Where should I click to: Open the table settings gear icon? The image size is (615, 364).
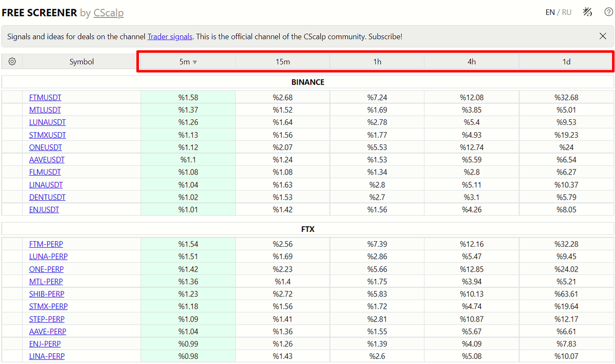coord(12,61)
